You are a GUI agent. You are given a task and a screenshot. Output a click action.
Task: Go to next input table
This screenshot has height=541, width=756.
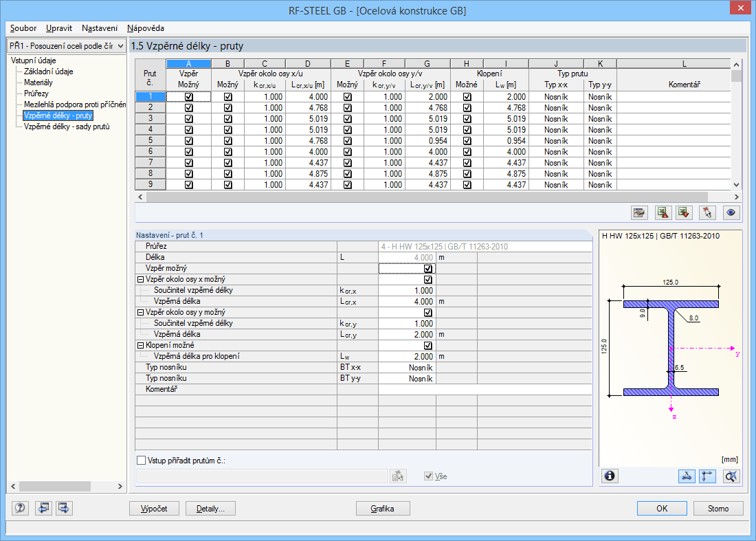tap(64, 508)
